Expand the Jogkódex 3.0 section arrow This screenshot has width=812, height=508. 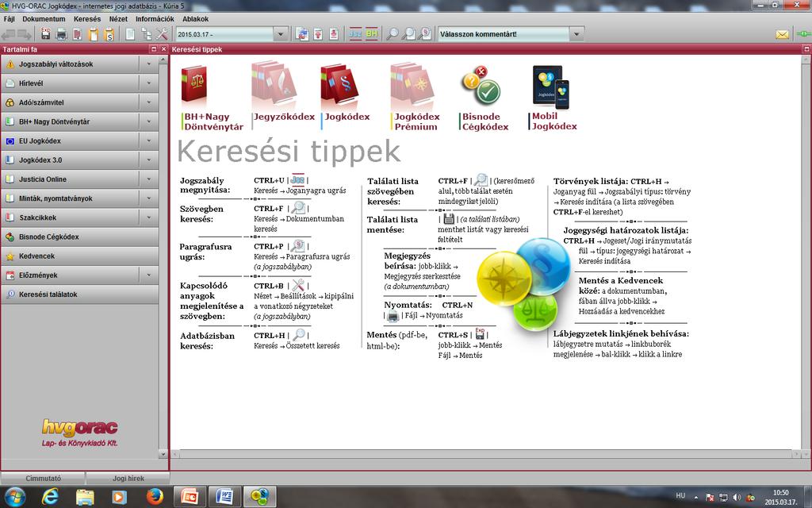tap(149, 160)
